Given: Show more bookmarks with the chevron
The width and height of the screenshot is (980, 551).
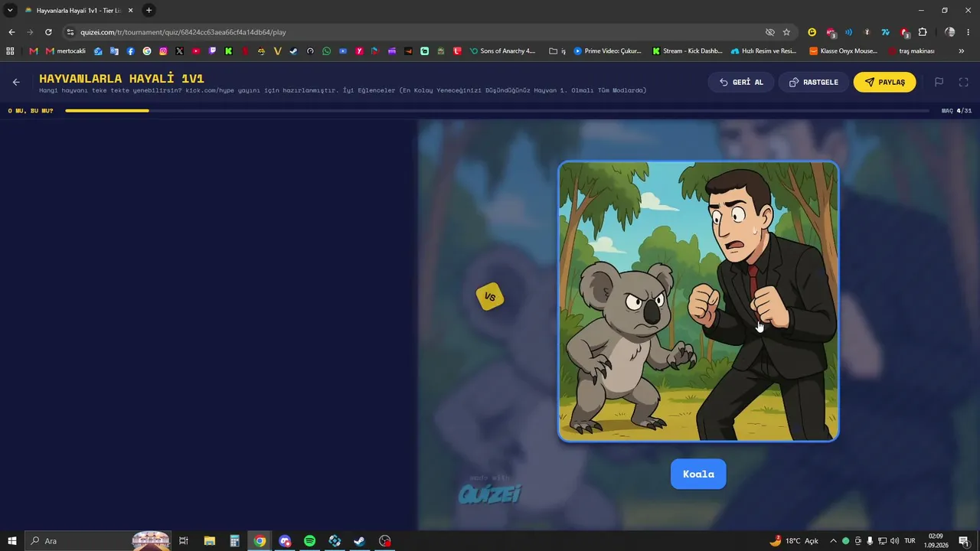Looking at the screenshot, I should 962,51.
